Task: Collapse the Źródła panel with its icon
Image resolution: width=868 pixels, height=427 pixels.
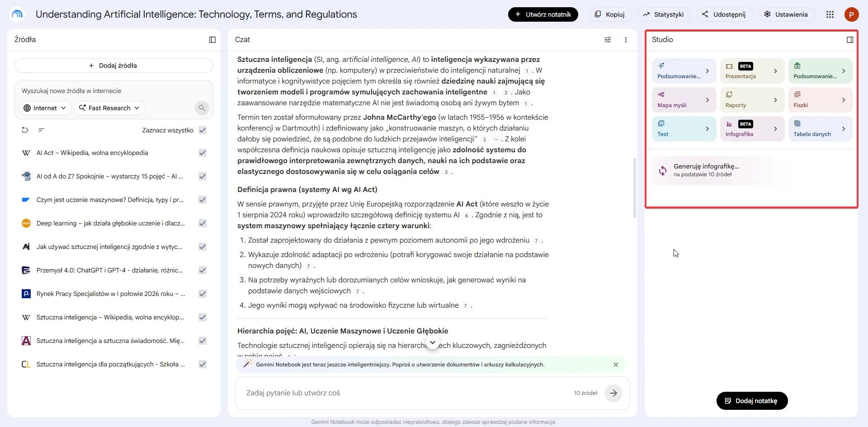Action: pos(212,40)
